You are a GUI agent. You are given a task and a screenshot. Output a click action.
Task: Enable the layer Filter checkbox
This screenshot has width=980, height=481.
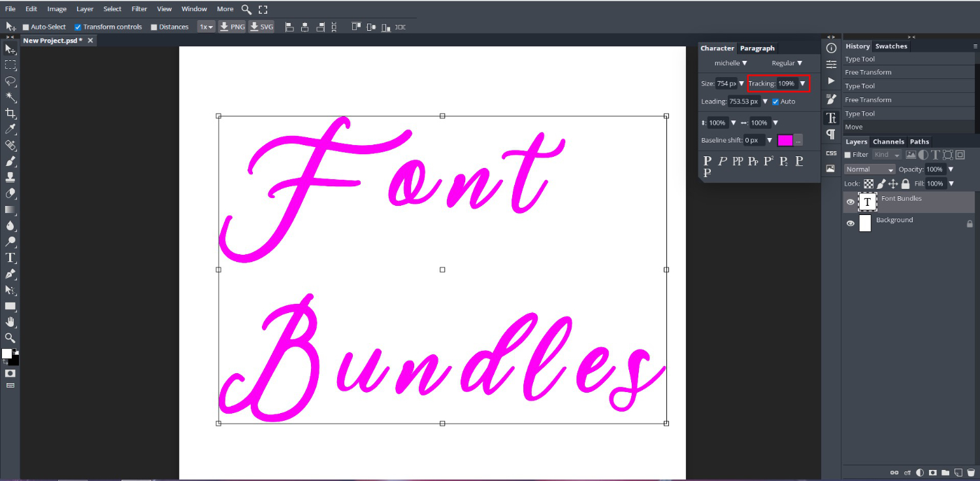coord(848,155)
